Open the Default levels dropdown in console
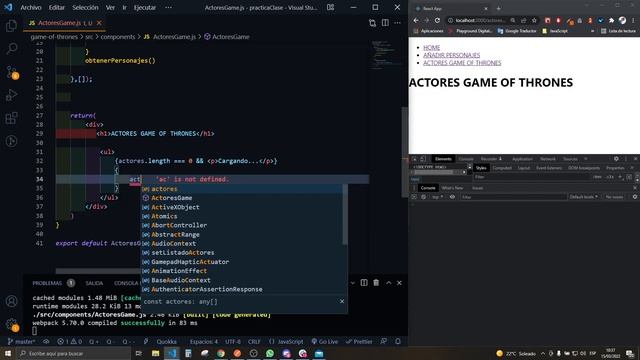The width and height of the screenshot is (640, 360). tap(584, 197)
